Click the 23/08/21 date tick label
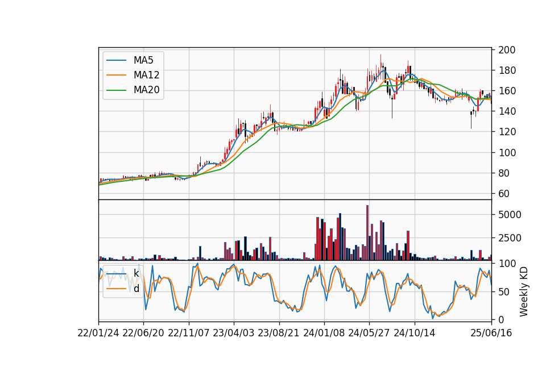The image size is (546, 392). [279, 333]
